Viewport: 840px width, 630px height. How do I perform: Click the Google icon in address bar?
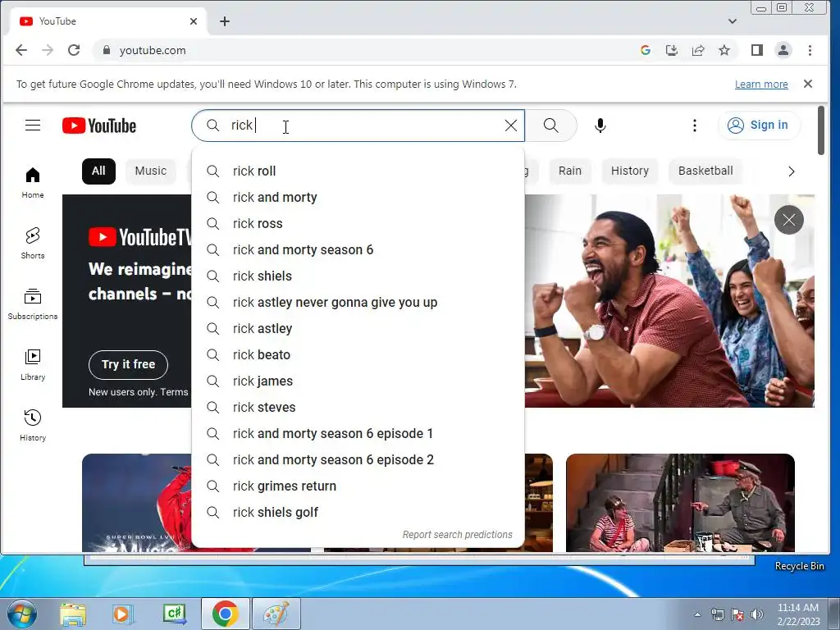(x=646, y=50)
